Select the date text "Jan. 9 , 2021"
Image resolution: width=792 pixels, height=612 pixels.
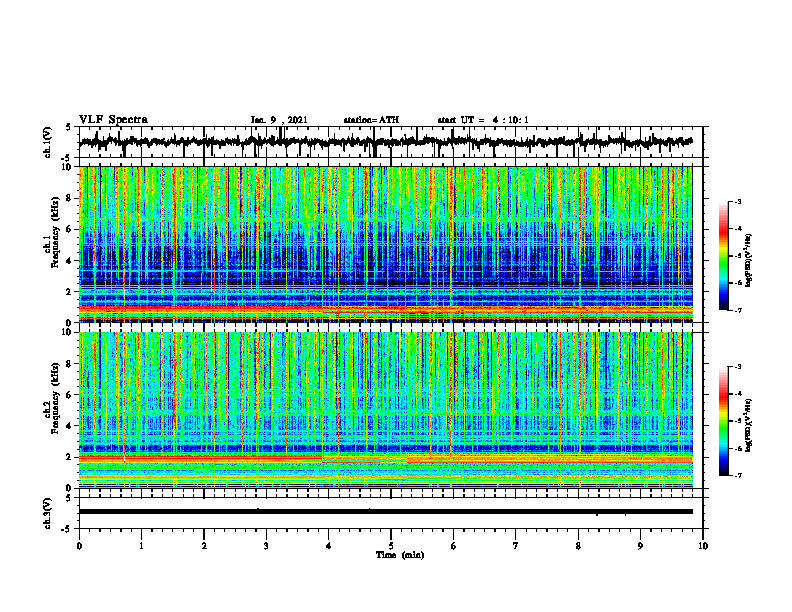(x=279, y=120)
